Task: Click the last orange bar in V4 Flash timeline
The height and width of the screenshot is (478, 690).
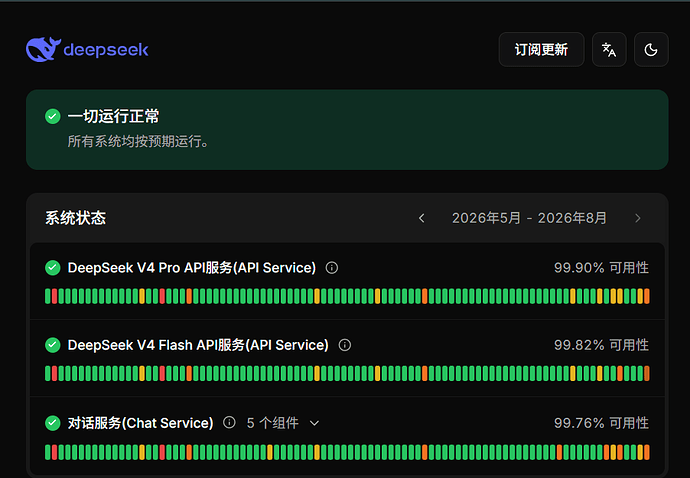Action: (x=647, y=374)
